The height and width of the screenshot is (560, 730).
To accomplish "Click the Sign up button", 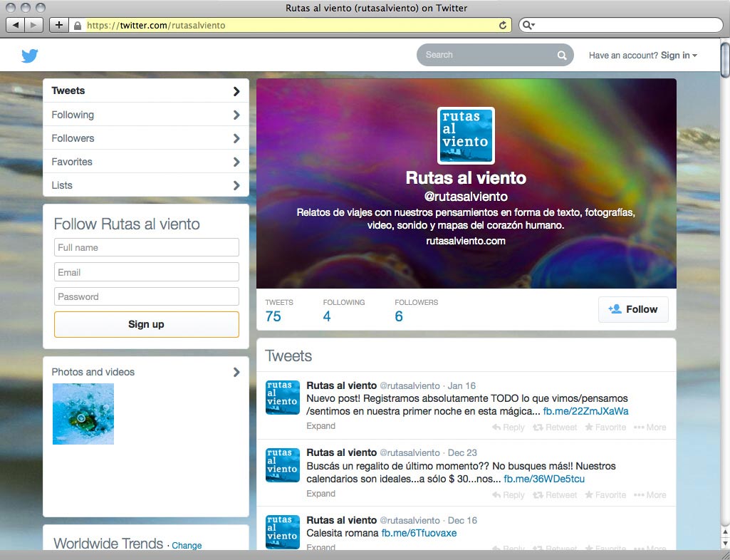I will pyautogui.click(x=147, y=324).
